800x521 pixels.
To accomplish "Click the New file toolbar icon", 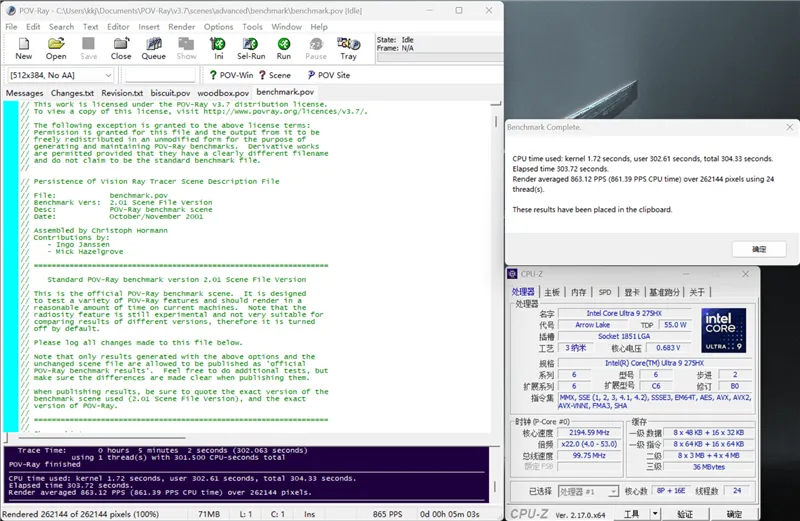I will pyautogui.click(x=23, y=48).
